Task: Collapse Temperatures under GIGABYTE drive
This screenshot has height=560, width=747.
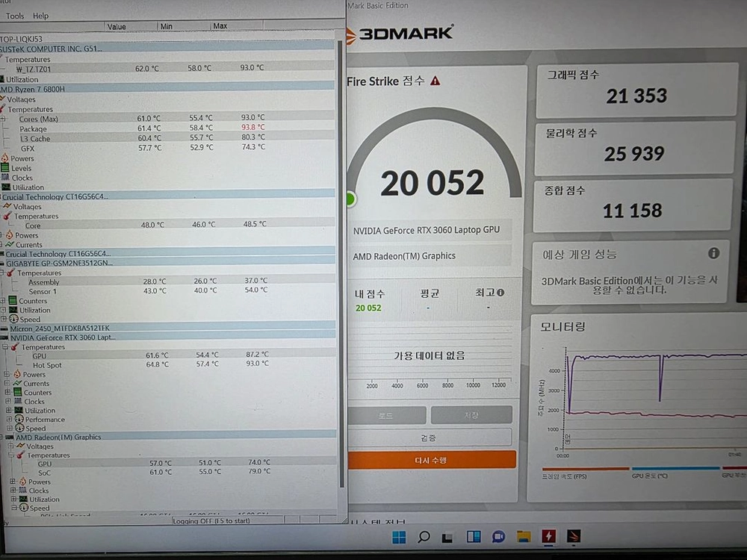Action: pyautogui.click(x=2, y=273)
